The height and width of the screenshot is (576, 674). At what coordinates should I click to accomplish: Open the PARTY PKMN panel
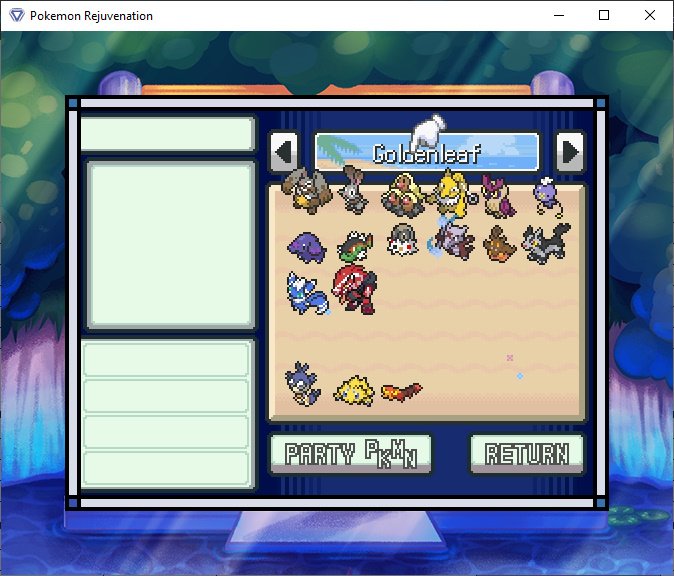(350, 454)
